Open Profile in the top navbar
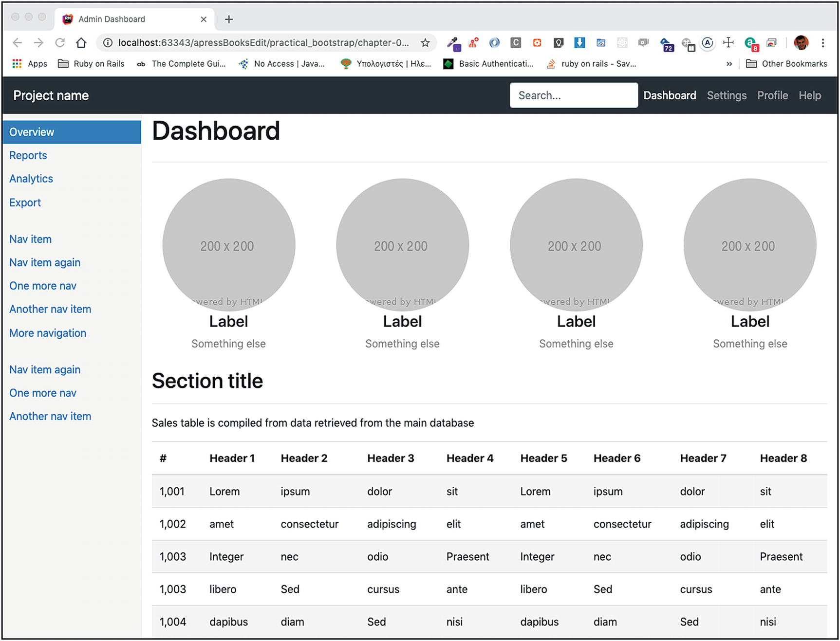This screenshot has height=641, width=840. 772,95
